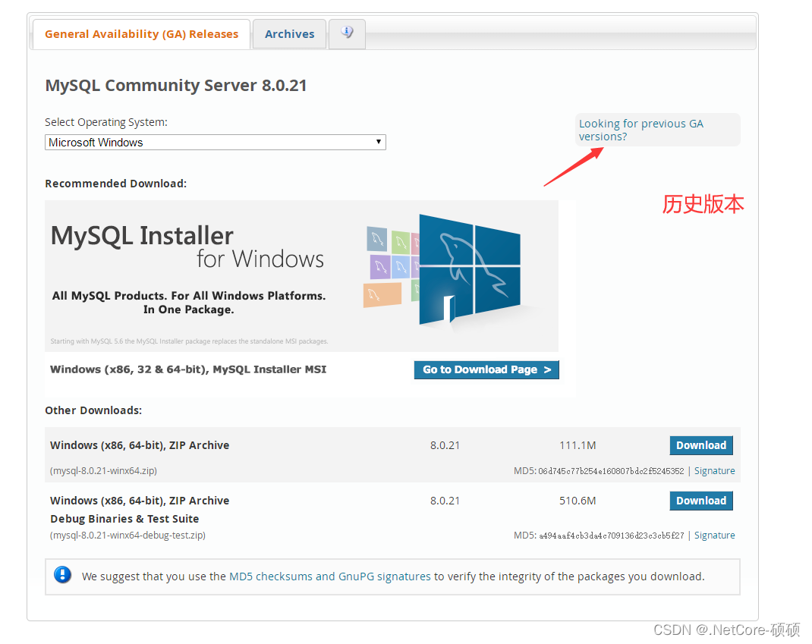
Task: Click the 'Recommended Download:' label
Action: click(x=116, y=184)
